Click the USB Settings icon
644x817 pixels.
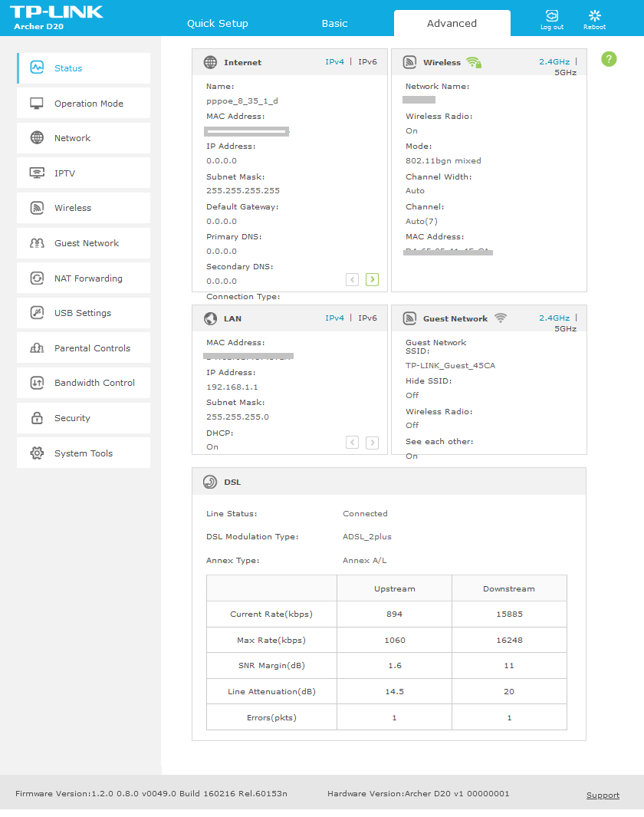(x=37, y=313)
